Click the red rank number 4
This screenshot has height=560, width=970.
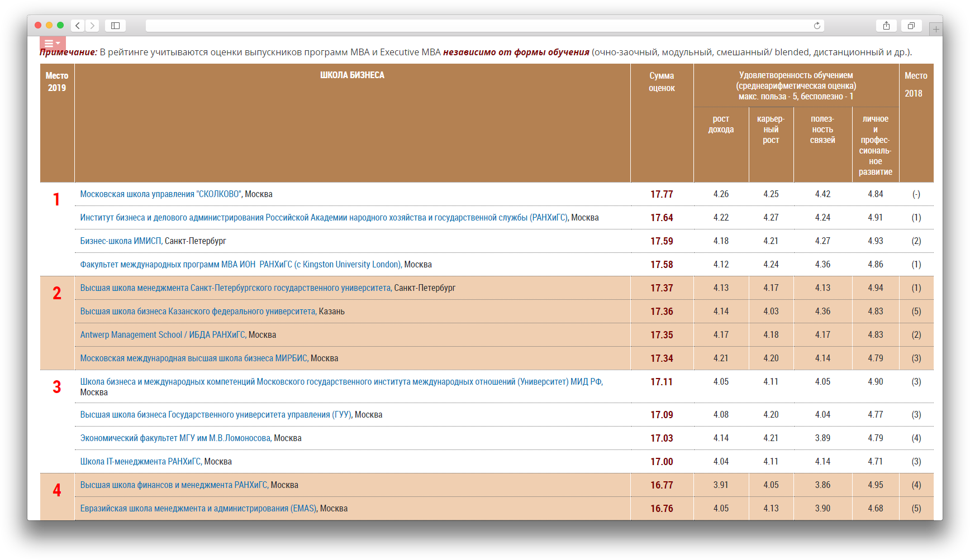pyautogui.click(x=56, y=491)
